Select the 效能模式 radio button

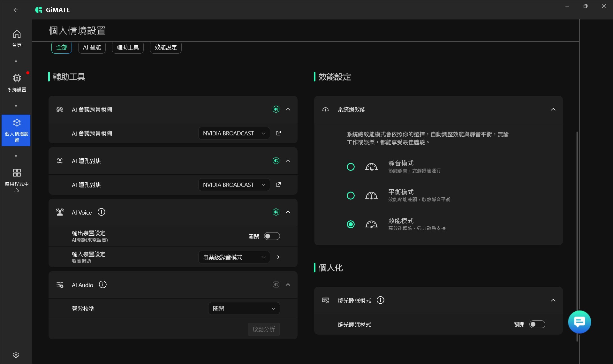[x=351, y=224]
